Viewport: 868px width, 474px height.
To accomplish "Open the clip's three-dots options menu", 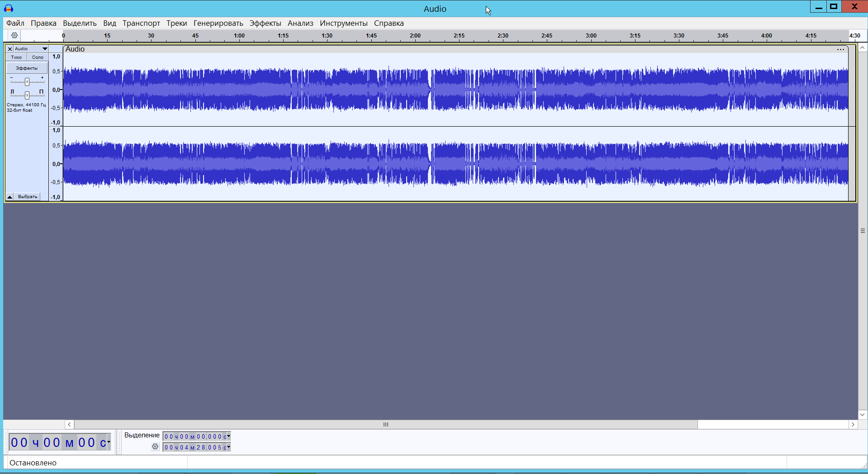I will [x=840, y=49].
